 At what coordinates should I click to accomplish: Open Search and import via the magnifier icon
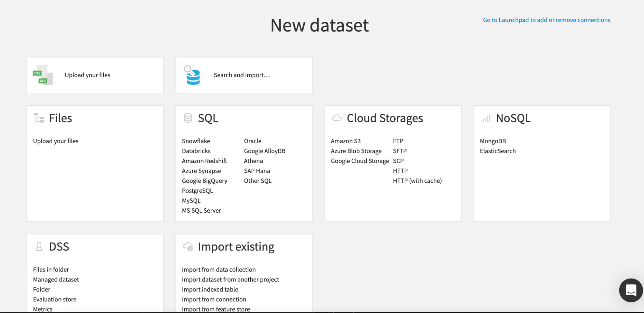point(192,75)
